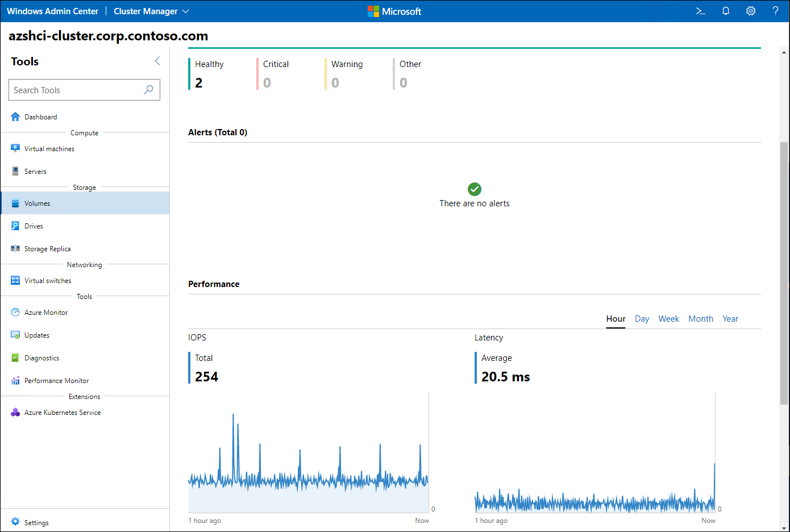
Task: Expand the Cluster Manager dropdown
Action: click(x=151, y=11)
